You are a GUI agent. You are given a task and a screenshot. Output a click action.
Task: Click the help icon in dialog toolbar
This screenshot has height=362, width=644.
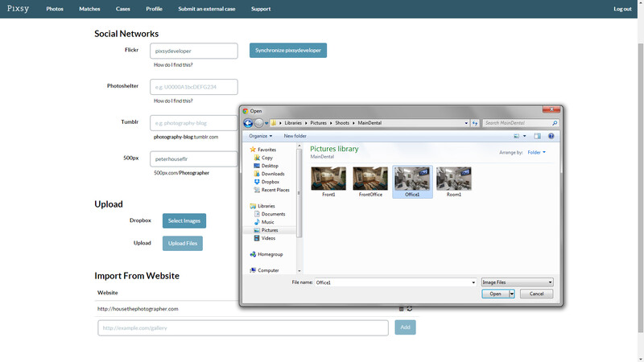point(551,136)
